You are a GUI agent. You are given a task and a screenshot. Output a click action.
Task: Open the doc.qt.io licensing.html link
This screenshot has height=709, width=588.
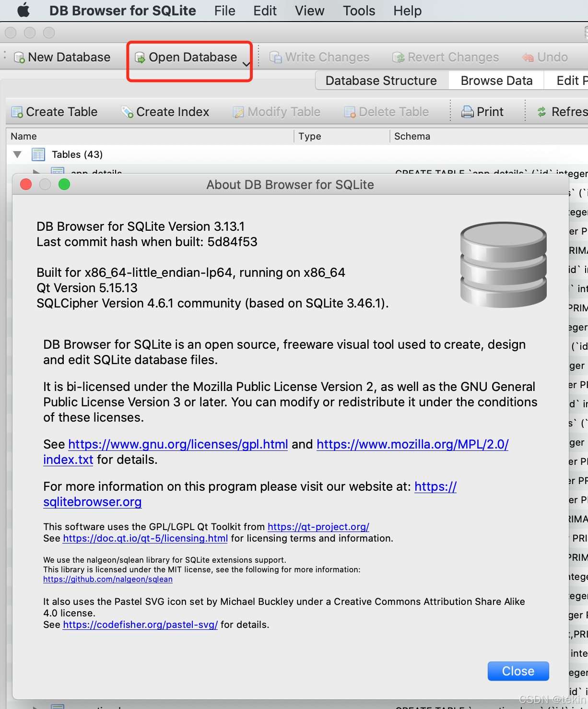point(145,538)
